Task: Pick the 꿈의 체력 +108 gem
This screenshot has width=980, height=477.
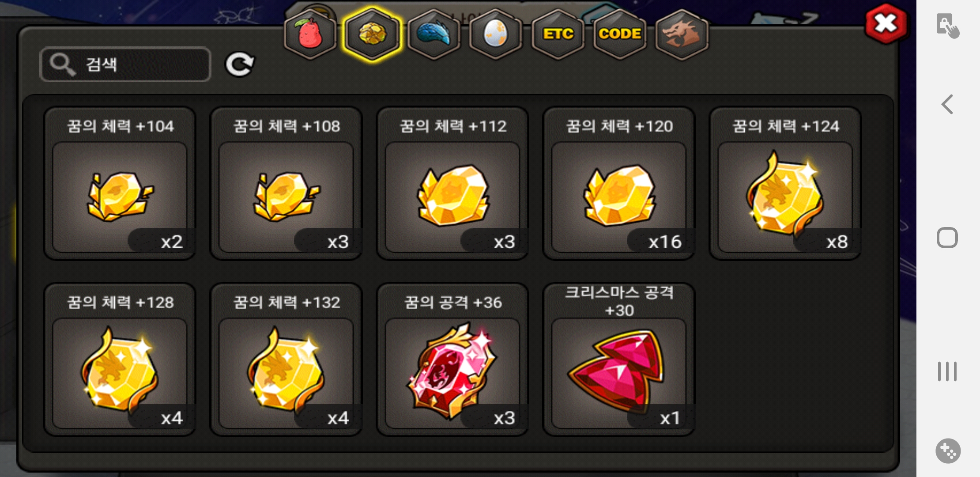Action: [x=286, y=183]
